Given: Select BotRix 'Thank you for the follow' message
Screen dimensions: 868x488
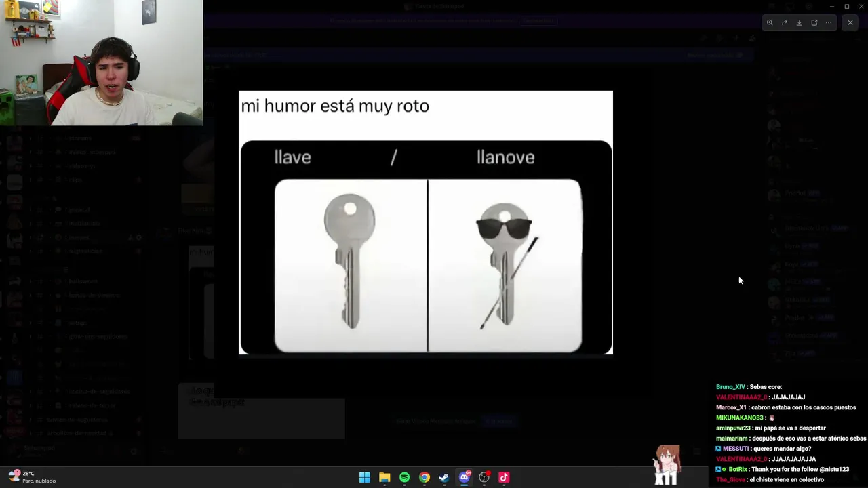Looking at the screenshot, I should [x=782, y=469].
